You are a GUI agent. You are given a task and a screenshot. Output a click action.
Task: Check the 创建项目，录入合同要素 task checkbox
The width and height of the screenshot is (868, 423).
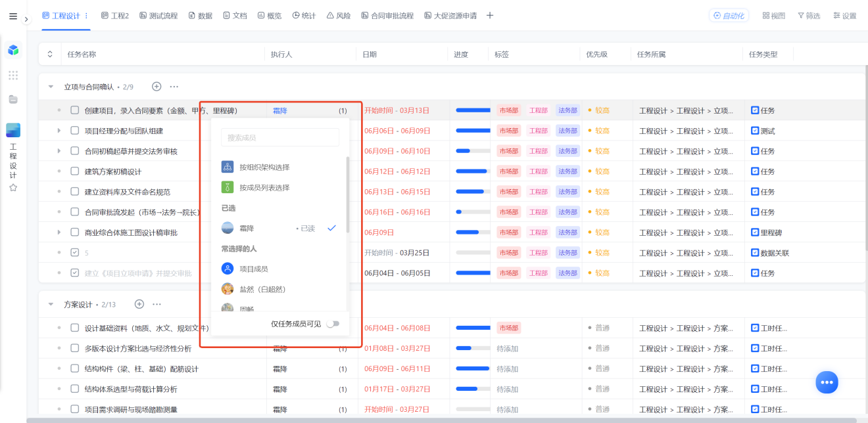[75, 110]
